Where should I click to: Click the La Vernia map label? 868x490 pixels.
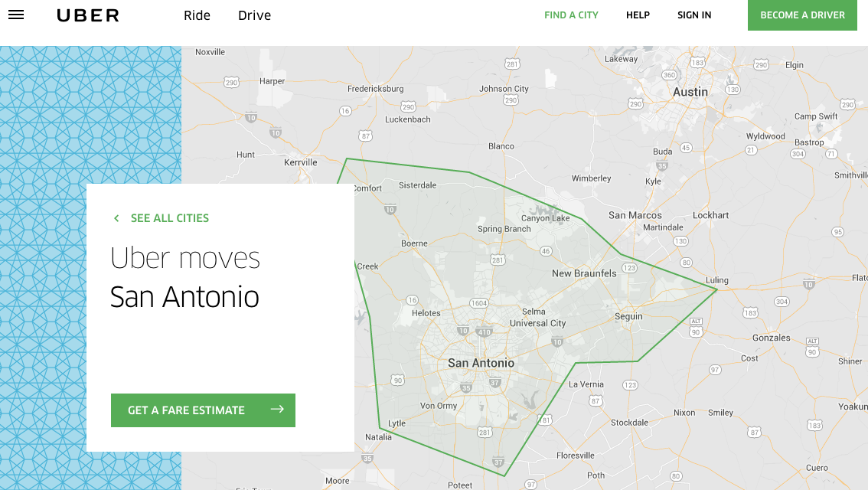[586, 384]
